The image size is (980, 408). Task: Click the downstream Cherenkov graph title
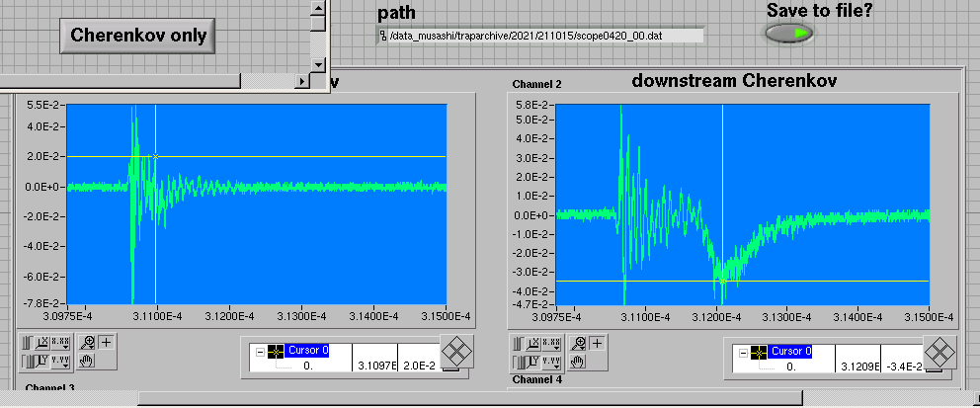point(734,81)
